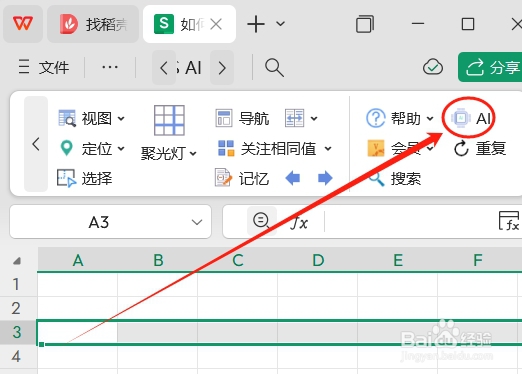The width and height of the screenshot is (522, 374).
Task: Open the WPS home logo tab
Action: (23, 24)
